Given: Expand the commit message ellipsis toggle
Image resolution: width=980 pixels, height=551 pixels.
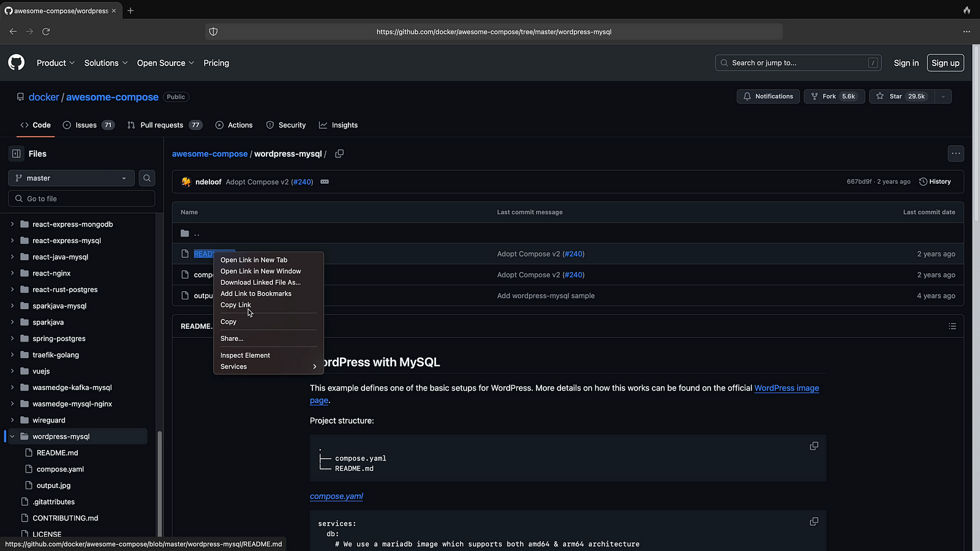Looking at the screenshot, I should (325, 182).
